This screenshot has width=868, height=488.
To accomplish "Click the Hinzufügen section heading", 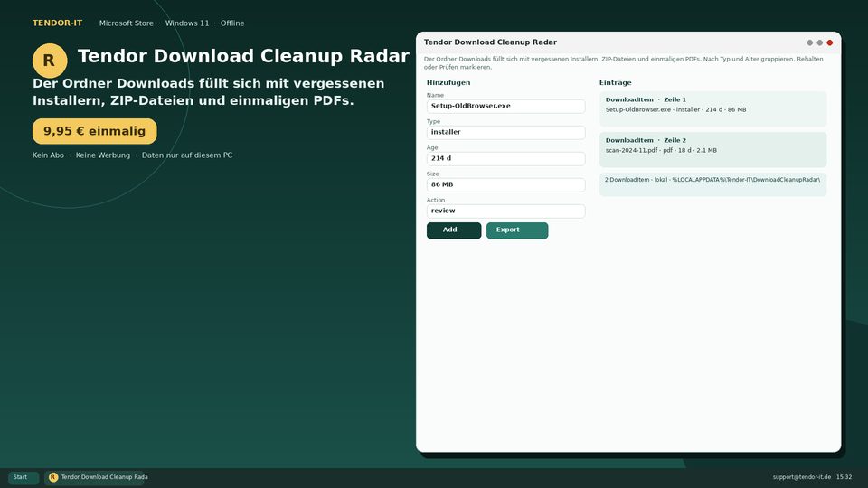I will point(448,82).
